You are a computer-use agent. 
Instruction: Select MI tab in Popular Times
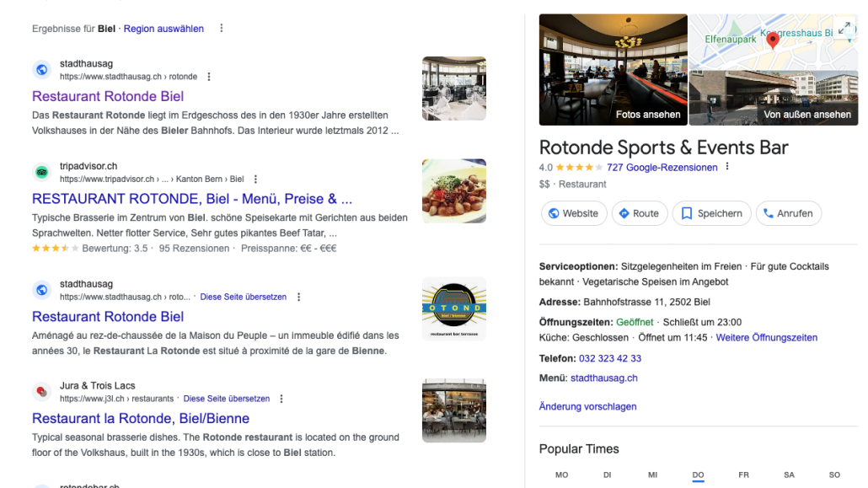pyautogui.click(x=652, y=475)
